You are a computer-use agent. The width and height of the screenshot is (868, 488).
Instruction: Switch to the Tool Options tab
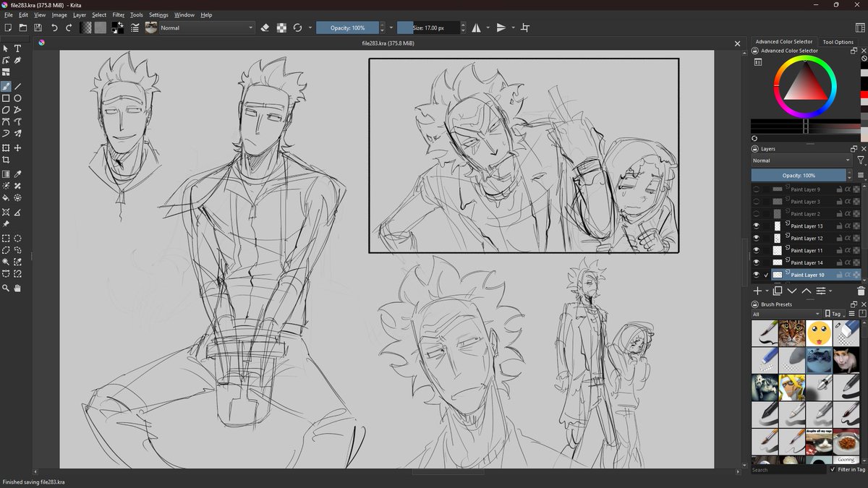pyautogui.click(x=838, y=42)
